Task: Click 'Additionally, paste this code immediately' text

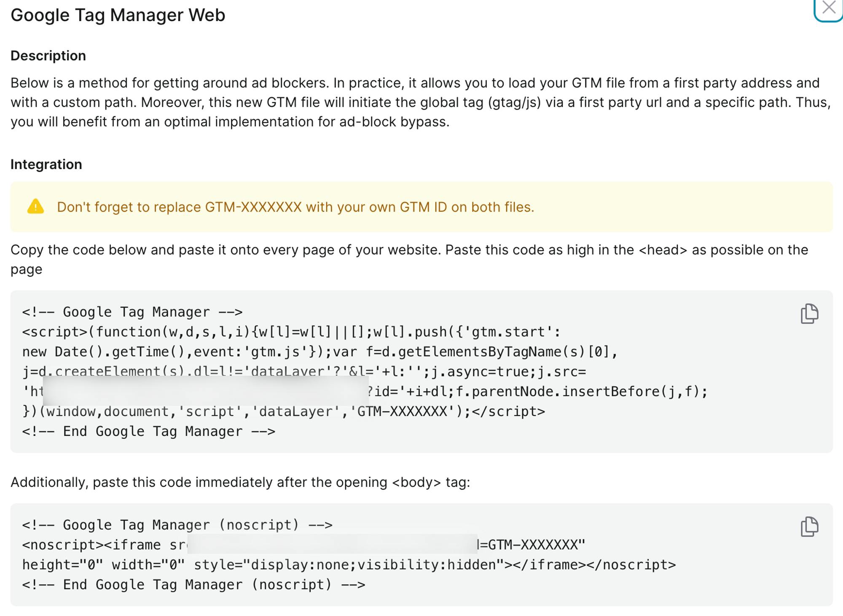Action: tap(240, 482)
